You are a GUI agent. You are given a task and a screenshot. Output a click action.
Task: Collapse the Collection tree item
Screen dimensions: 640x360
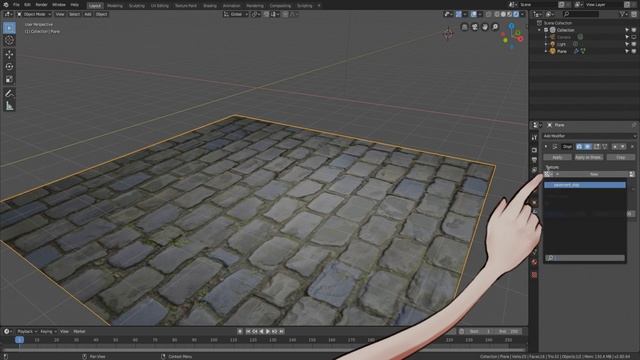[540, 30]
